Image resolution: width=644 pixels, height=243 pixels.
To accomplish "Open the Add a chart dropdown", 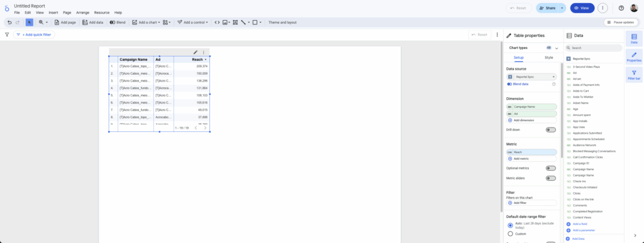I will click(x=146, y=23).
